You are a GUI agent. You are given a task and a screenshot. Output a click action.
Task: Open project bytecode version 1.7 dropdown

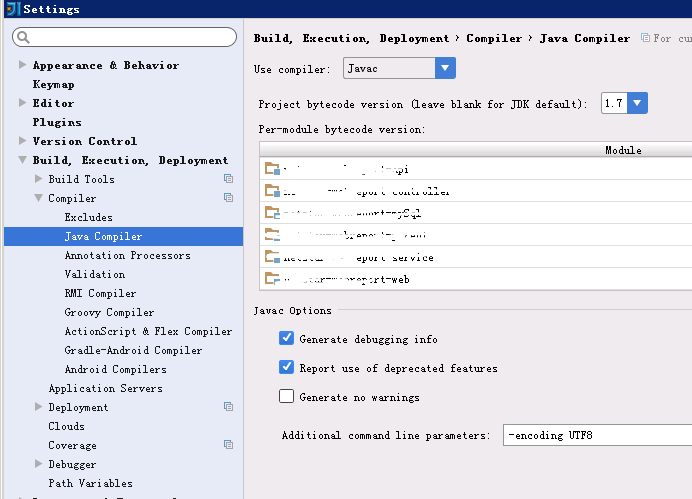point(624,103)
